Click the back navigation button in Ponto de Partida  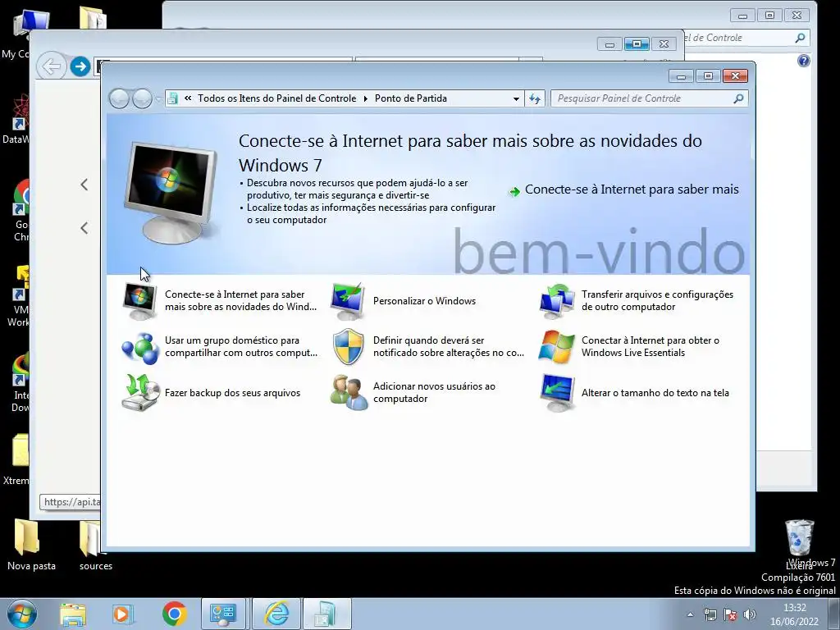tap(119, 98)
